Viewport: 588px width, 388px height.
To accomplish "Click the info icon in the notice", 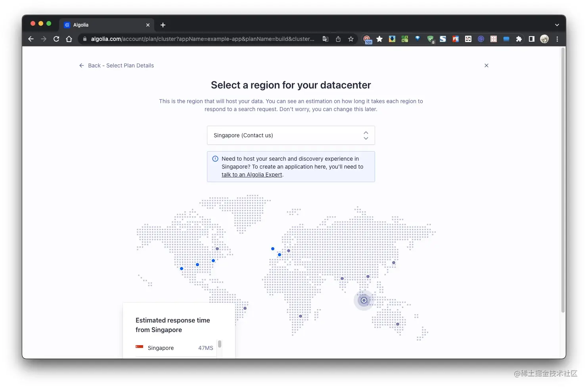I will click(x=215, y=159).
